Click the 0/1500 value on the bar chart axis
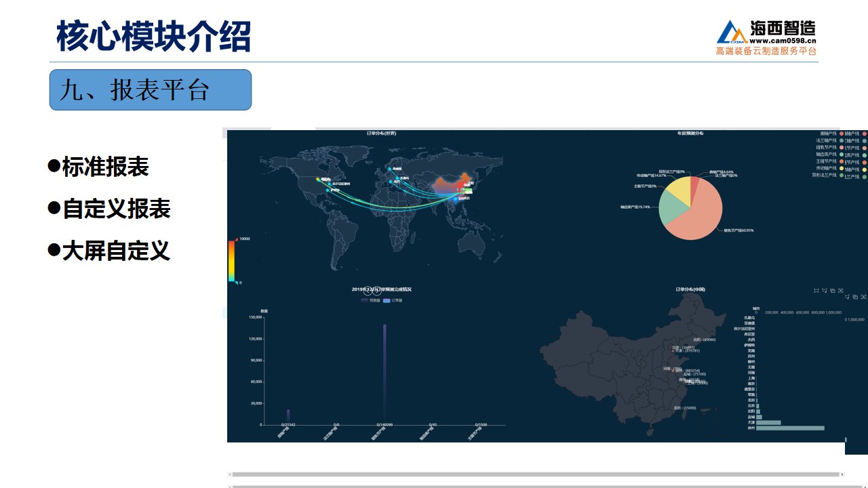The width and height of the screenshot is (868, 488). 481,425
